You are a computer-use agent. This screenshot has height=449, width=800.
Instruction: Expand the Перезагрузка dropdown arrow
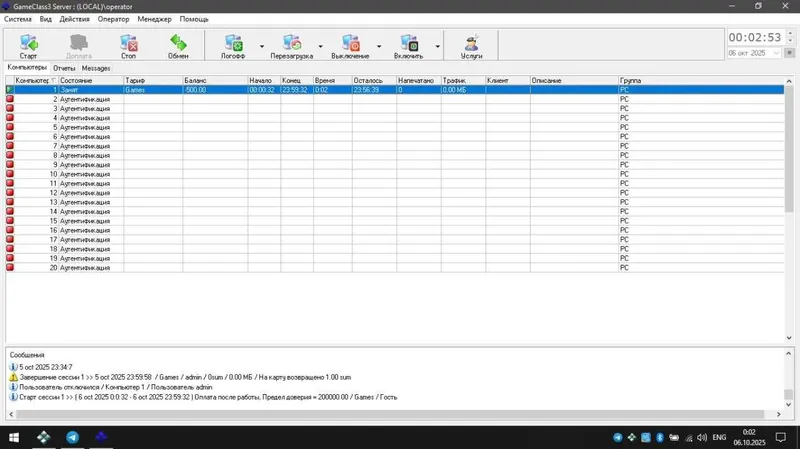pyautogui.click(x=320, y=46)
